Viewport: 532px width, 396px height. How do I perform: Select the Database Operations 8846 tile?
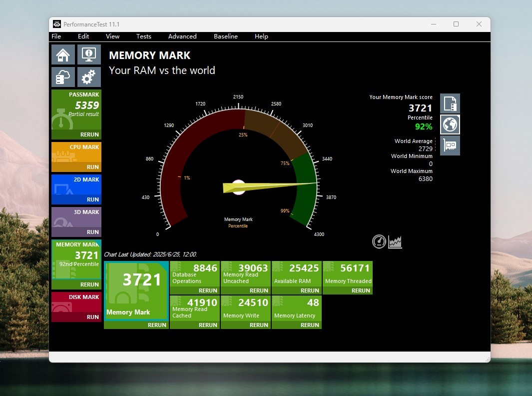pyautogui.click(x=195, y=274)
